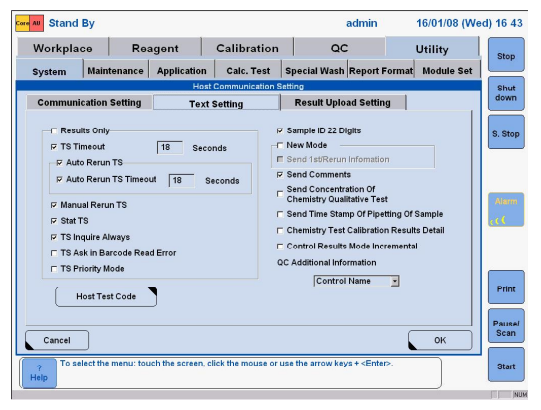Toggle Auto Rerun TS Timeout checkbox
Screen dimensions: 541x410
59,179
